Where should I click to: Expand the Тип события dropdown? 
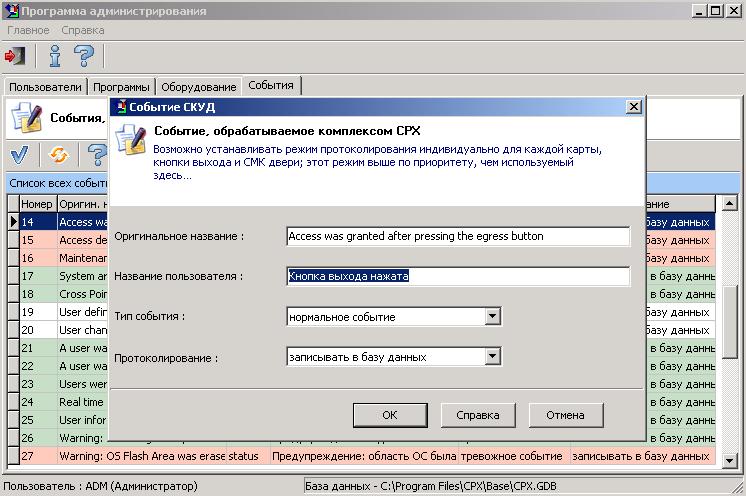pyautogui.click(x=492, y=317)
